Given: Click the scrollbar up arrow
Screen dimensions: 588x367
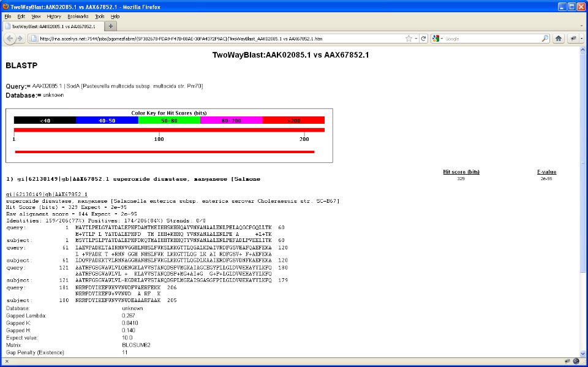Looking at the screenshot, I should pyautogui.click(x=582, y=50).
